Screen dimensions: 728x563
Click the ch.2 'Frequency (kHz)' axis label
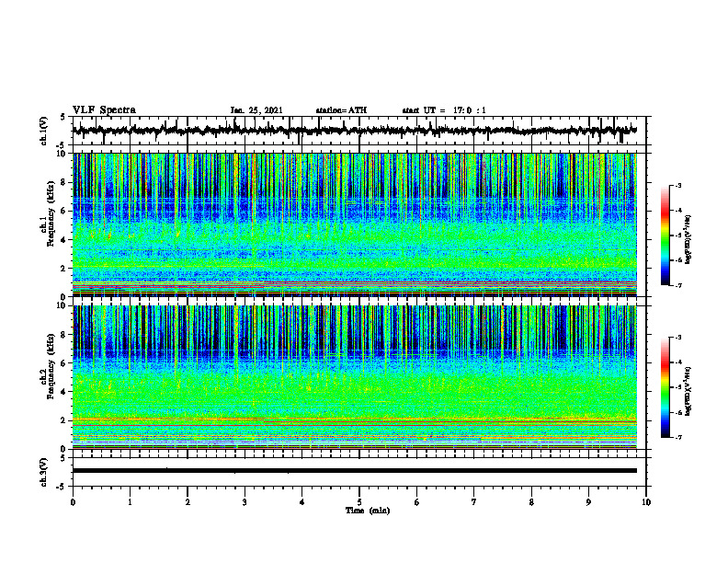click(x=51, y=366)
